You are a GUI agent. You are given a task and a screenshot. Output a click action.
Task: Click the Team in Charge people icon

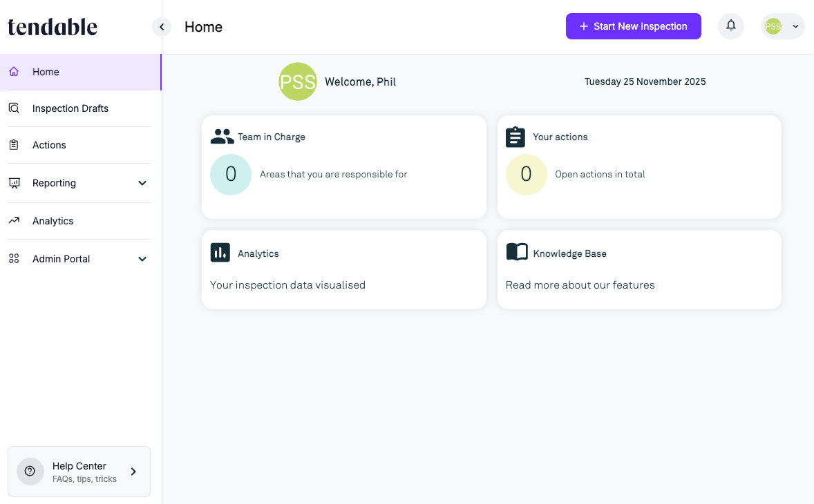222,137
